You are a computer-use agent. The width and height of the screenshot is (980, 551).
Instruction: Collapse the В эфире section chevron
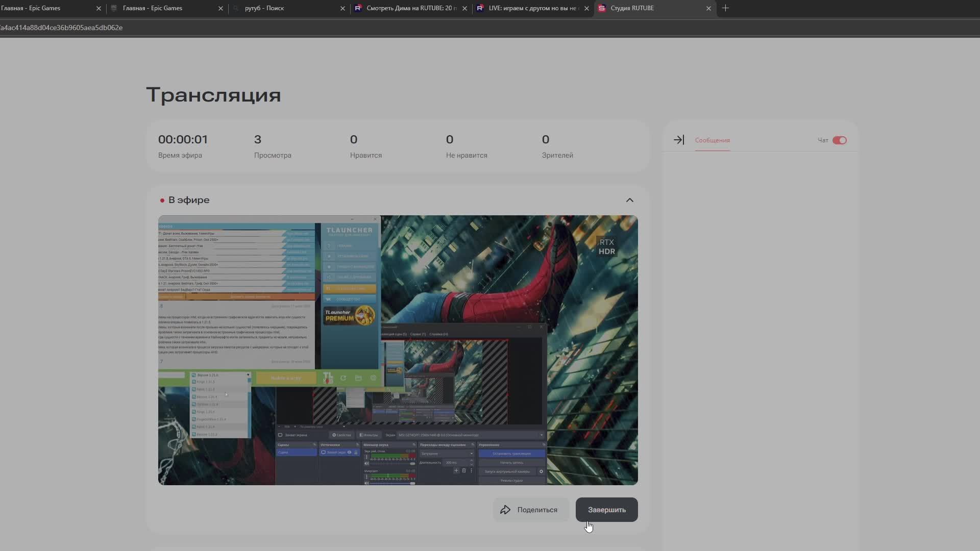629,200
